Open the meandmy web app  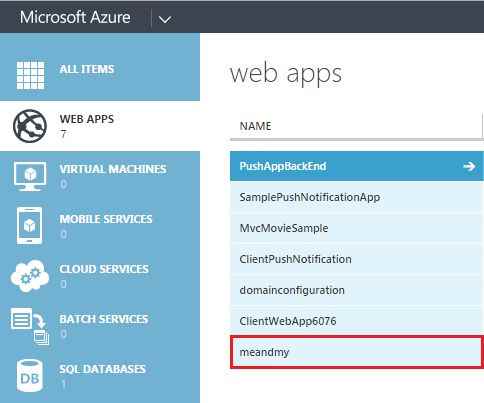click(357, 352)
